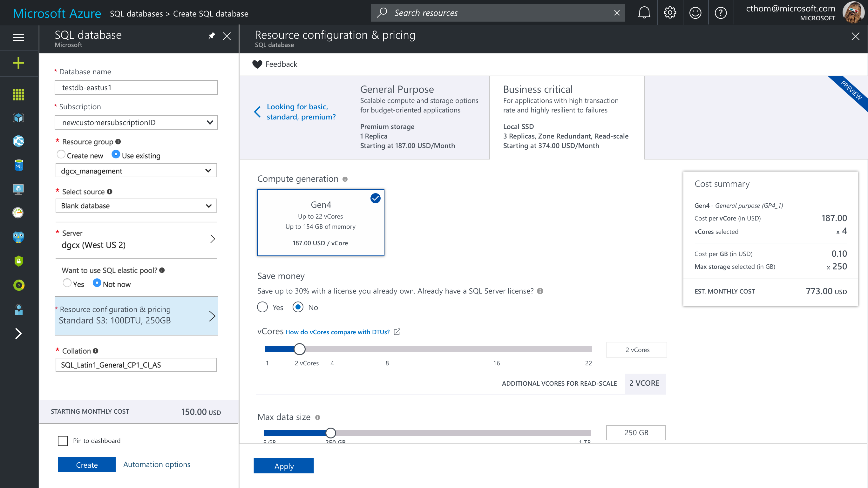Image resolution: width=868 pixels, height=488 pixels.
Task: Click the smiley feedback icon in header
Action: click(695, 13)
